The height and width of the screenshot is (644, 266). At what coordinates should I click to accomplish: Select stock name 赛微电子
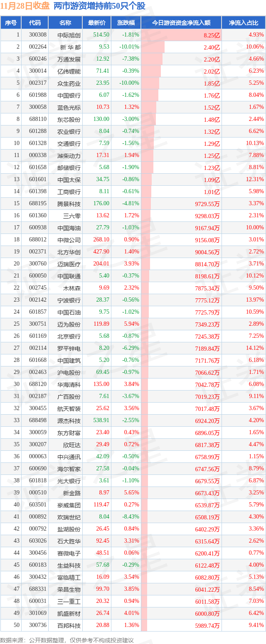[69, 553]
